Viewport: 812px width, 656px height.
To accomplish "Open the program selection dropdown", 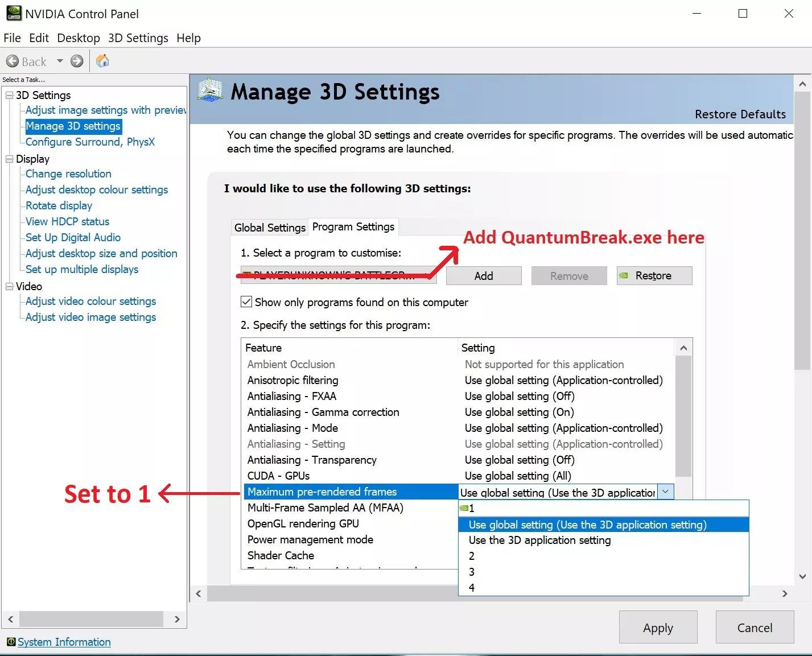I will click(339, 275).
